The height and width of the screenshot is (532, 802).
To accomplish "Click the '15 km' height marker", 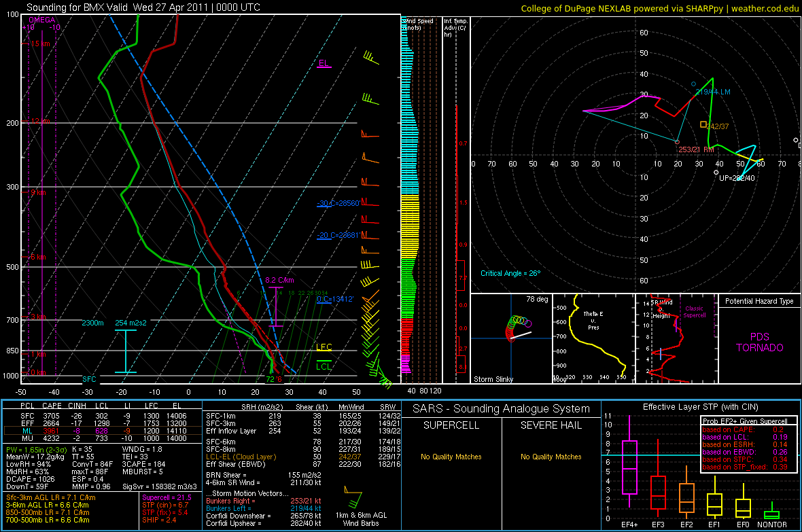I will (x=40, y=44).
